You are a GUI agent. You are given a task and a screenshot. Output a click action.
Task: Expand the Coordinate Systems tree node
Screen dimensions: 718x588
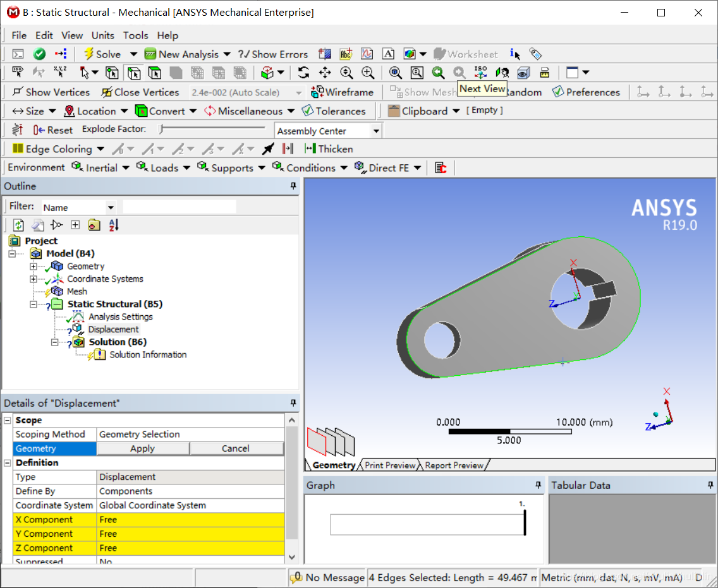pyautogui.click(x=33, y=279)
